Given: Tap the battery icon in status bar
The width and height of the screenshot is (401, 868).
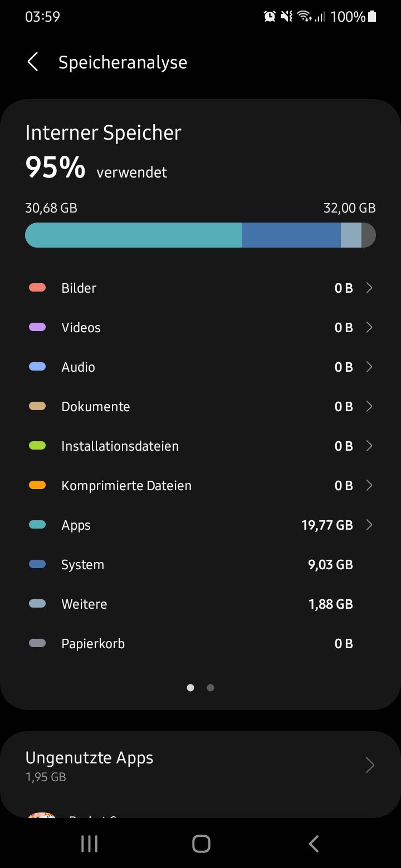Looking at the screenshot, I should pyautogui.click(x=372, y=17).
